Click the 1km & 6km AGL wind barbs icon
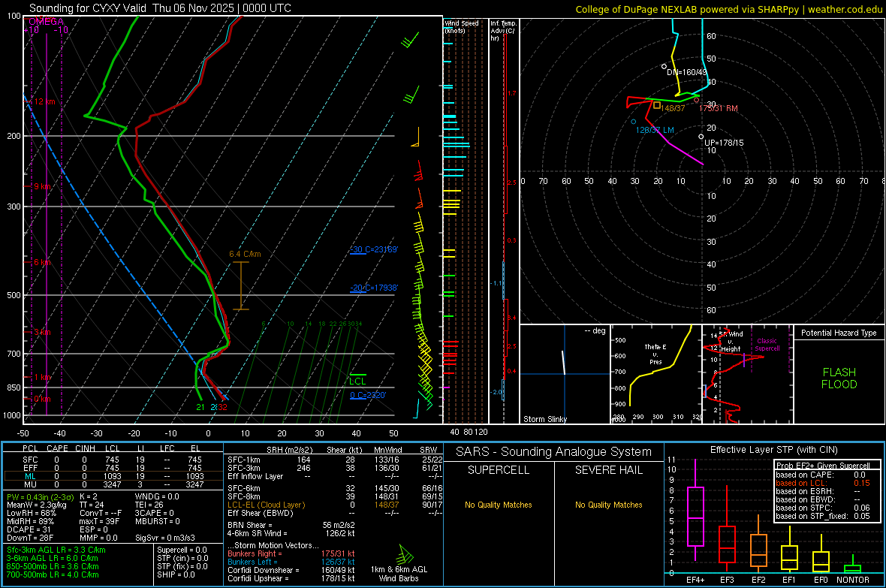The height and width of the screenshot is (588, 886). point(405,554)
